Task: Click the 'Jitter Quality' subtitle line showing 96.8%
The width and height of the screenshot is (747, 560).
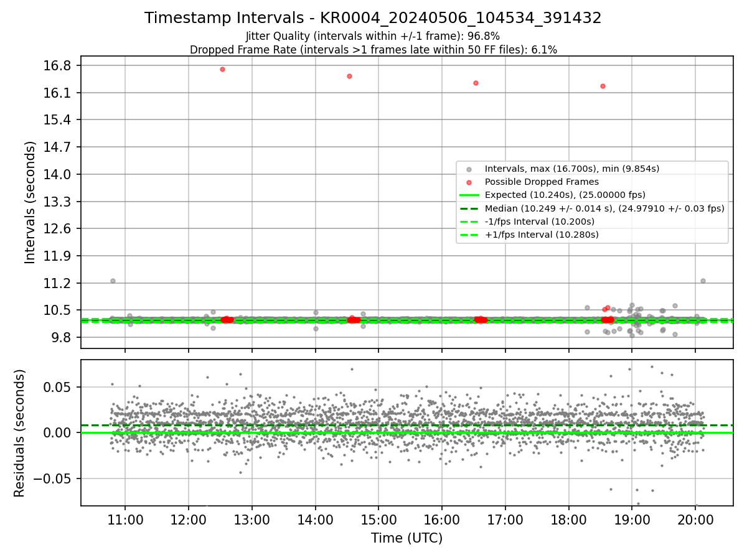Action: point(373,36)
